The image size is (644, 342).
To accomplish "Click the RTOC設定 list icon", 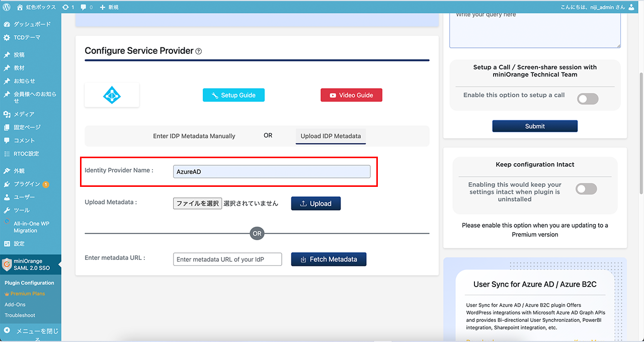I will click(7, 154).
